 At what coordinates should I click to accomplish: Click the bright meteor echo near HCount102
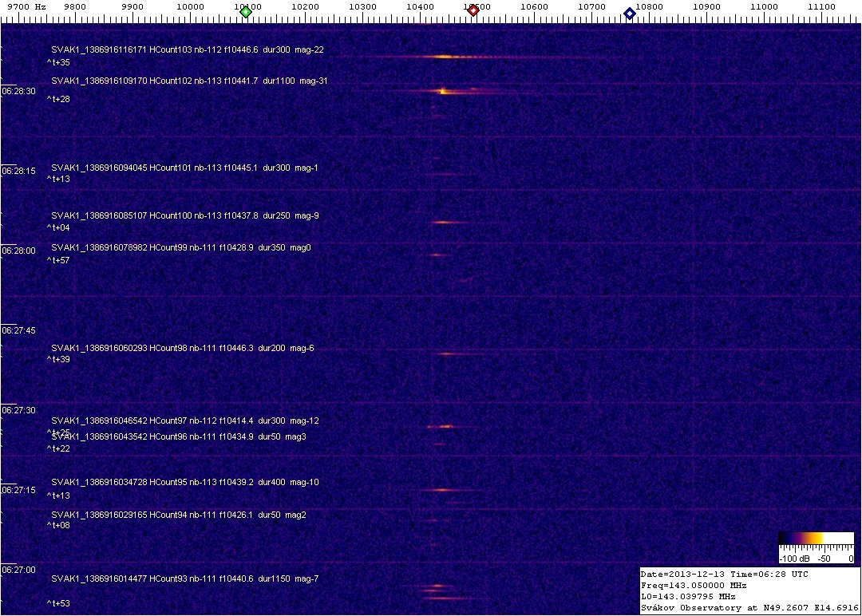point(442,91)
